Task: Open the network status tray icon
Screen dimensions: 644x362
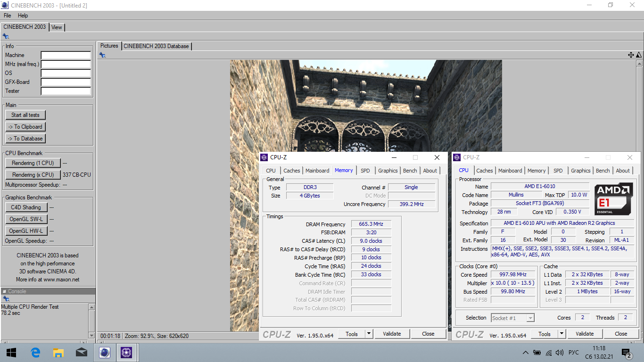Action: 549,353
